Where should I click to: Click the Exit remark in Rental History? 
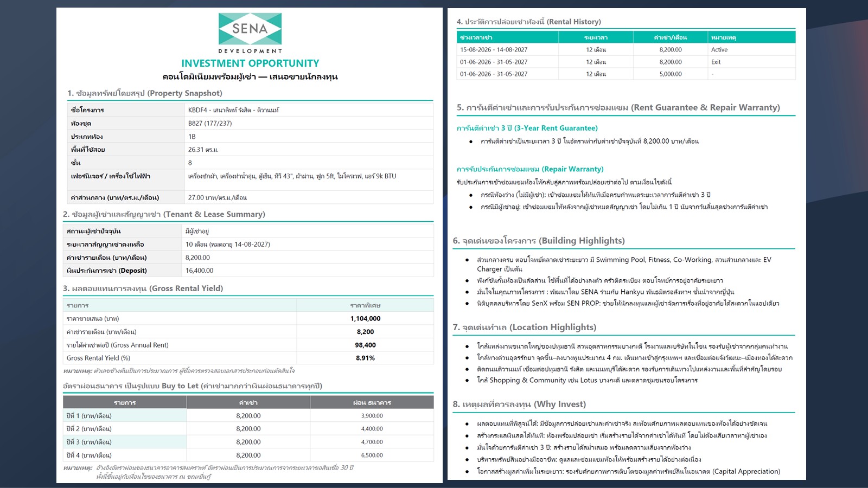coord(716,62)
